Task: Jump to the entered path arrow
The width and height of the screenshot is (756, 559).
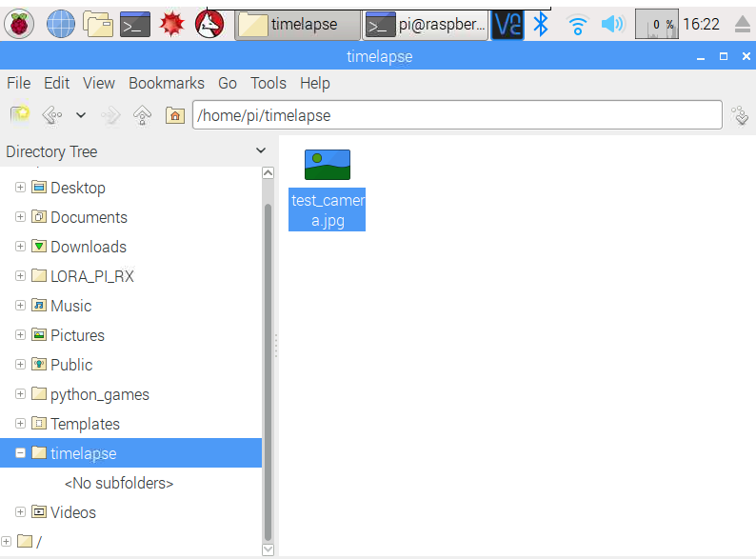Action: click(x=740, y=115)
